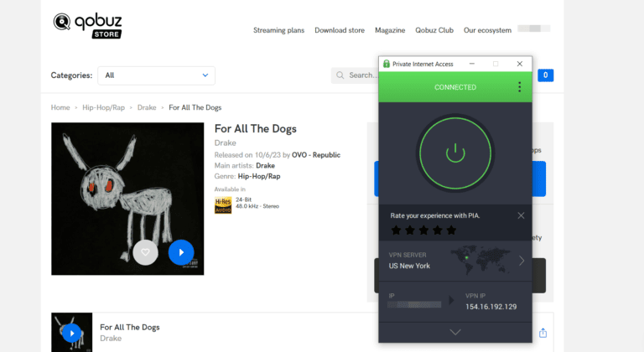The image size is (644, 352).
Task: Click the CONNECTED status banner
Action: [455, 87]
